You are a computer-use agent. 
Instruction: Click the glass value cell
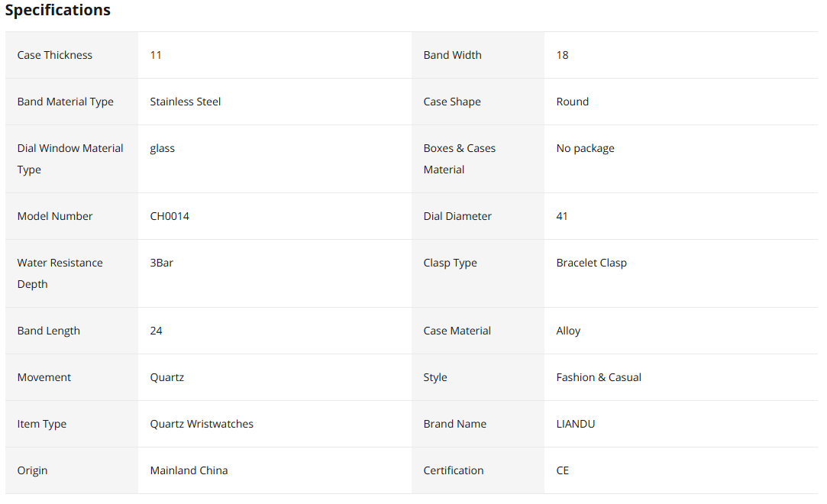[x=275, y=159]
